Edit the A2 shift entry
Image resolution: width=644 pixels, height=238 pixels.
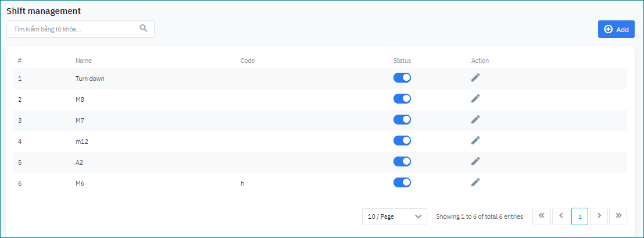[475, 162]
